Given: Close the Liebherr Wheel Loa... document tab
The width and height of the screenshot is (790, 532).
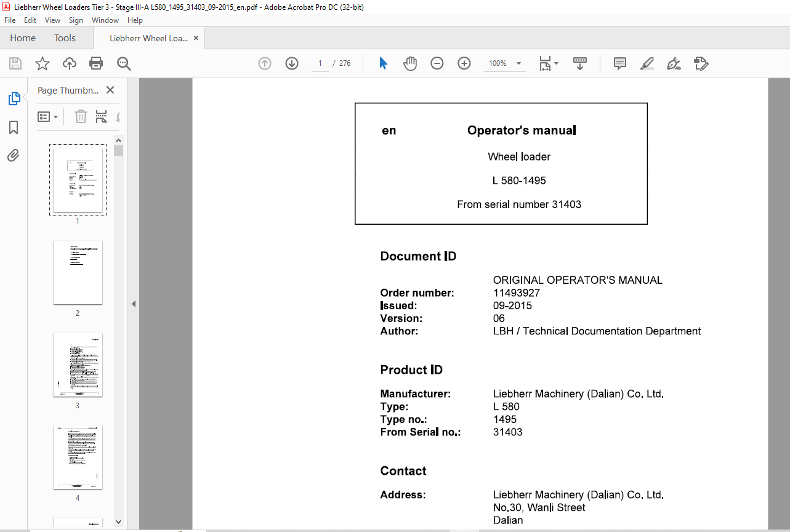Looking at the screenshot, I should pos(196,38).
